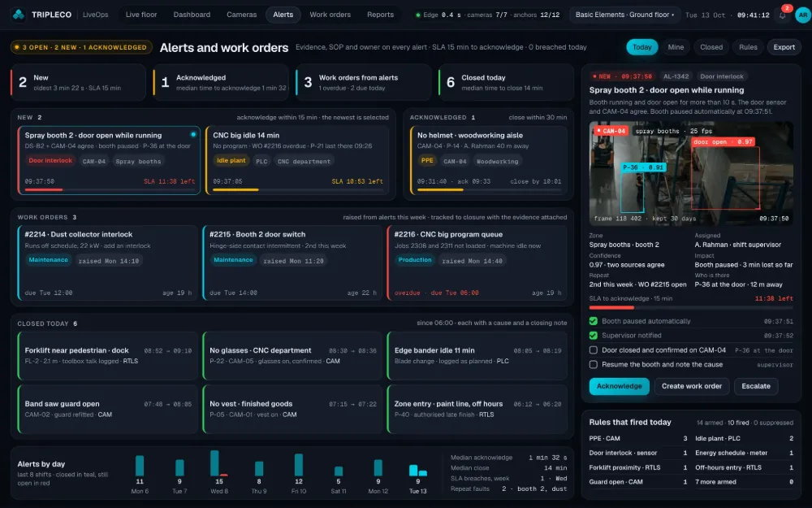Click the Work orders from alerts tile
This screenshot has height=508, width=812.
pos(364,82)
